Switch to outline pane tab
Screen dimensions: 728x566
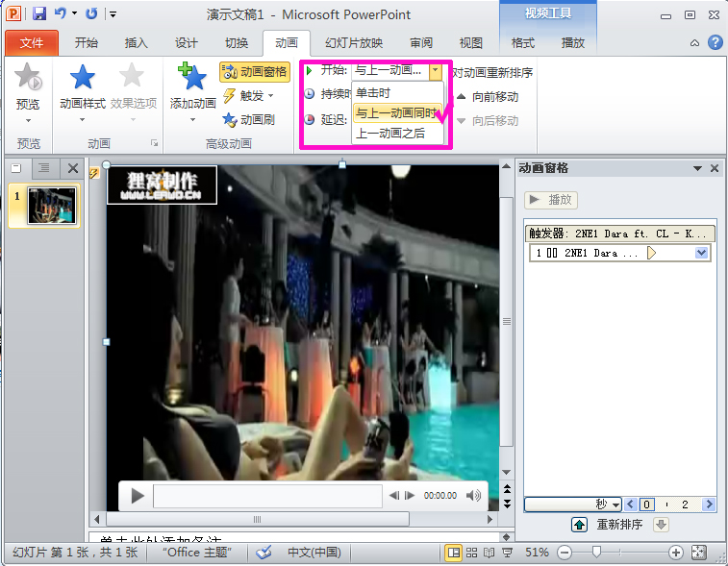pos(44,168)
